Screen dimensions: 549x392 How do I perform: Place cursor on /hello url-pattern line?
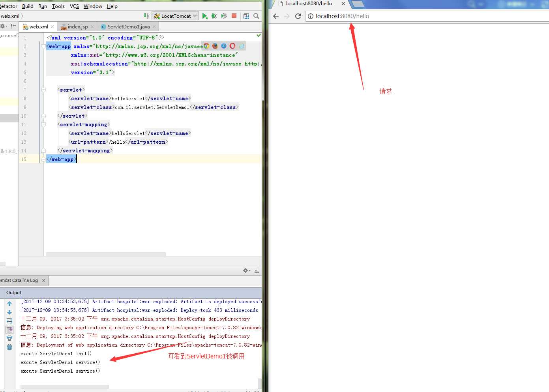coord(118,142)
